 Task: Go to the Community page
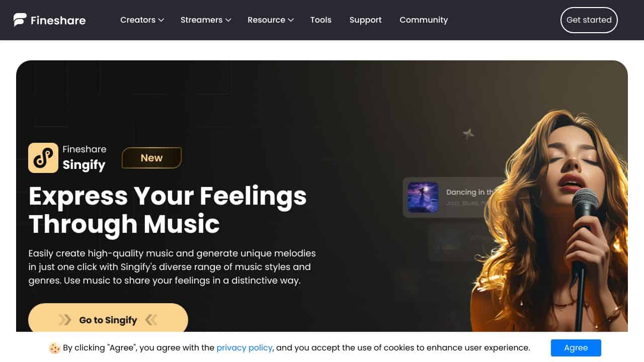coord(424,20)
